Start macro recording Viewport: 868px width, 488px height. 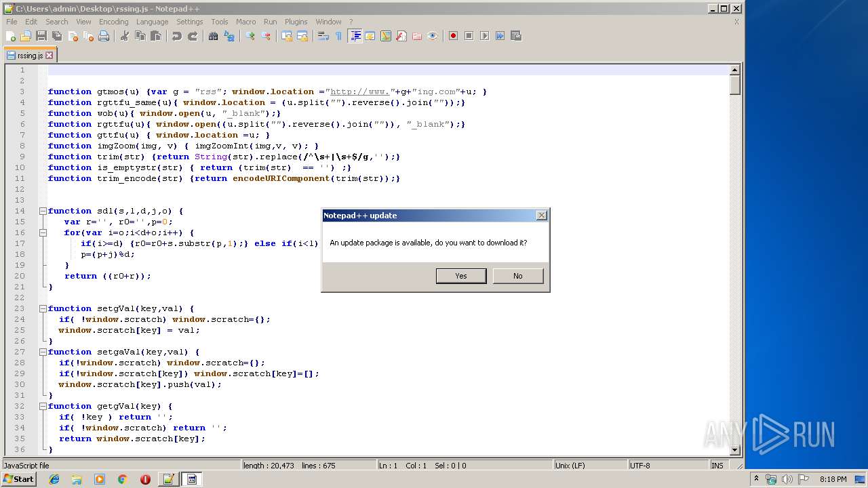coord(453,36)
